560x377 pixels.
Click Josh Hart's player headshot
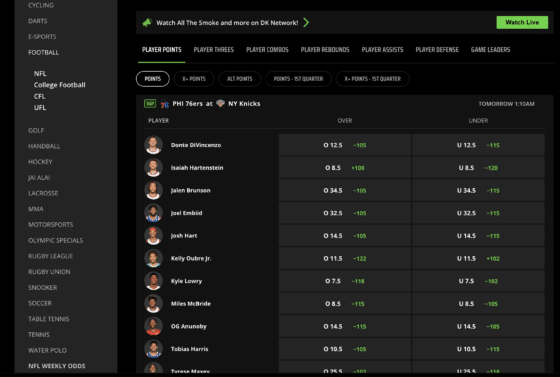pyautogui.click(x=154, y=236)
